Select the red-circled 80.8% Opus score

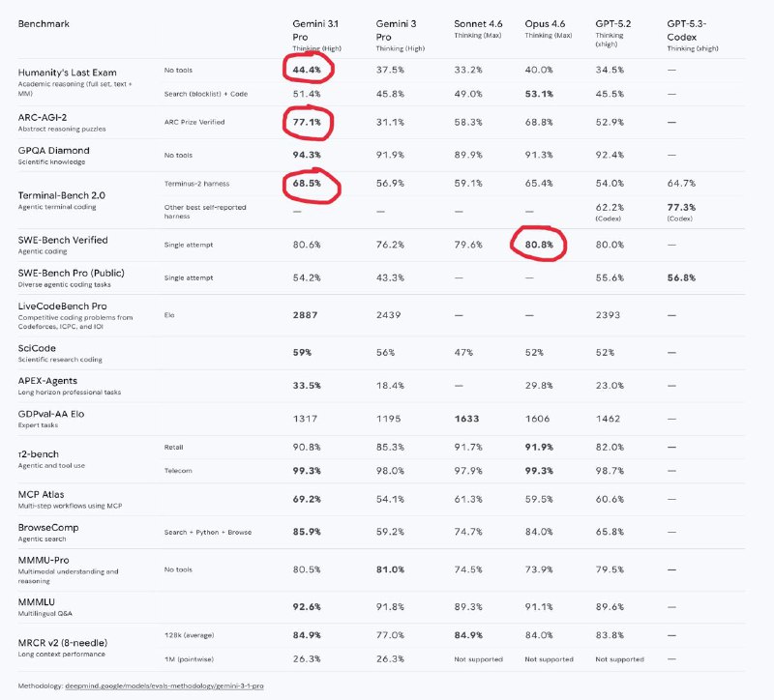(x=539, y=245)
